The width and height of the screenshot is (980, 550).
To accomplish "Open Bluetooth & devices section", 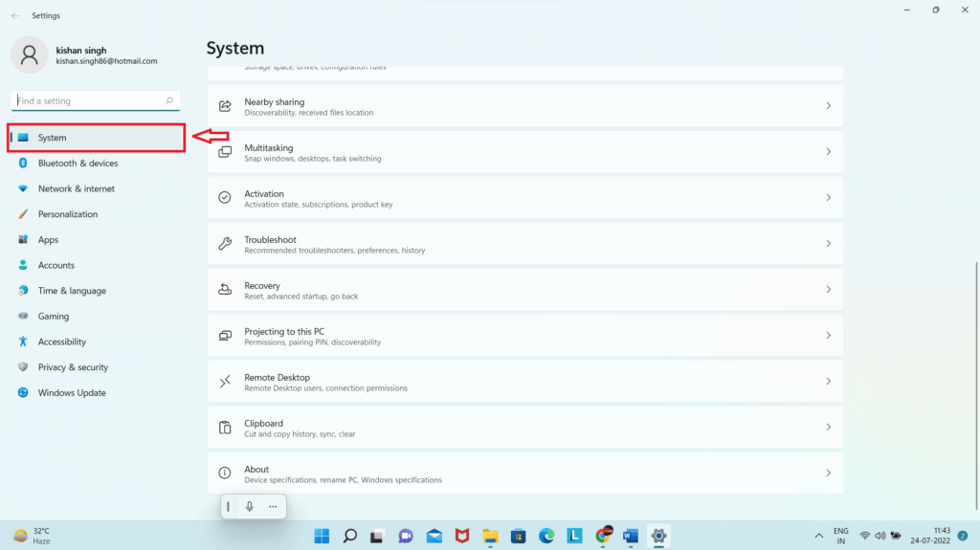I will click(x=97, y=164).
